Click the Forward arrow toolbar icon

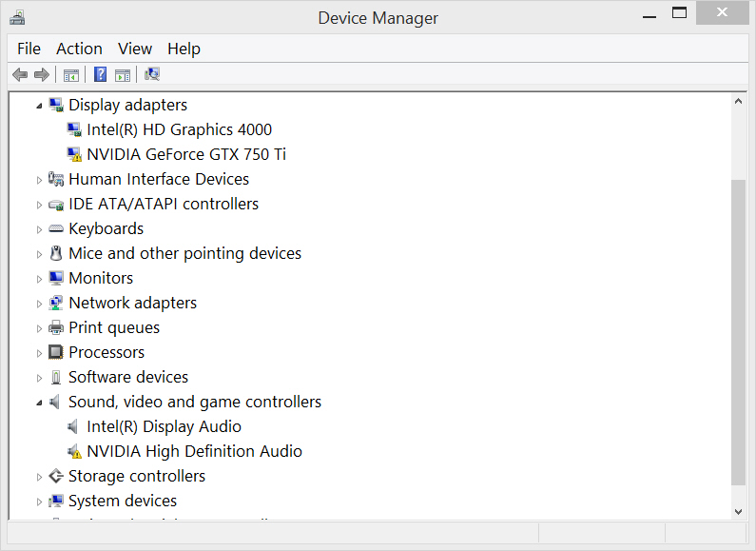pos(42,75)
